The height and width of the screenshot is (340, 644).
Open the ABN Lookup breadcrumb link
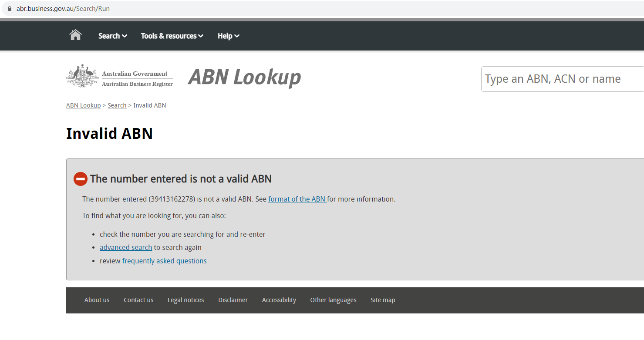coord(84,105)
